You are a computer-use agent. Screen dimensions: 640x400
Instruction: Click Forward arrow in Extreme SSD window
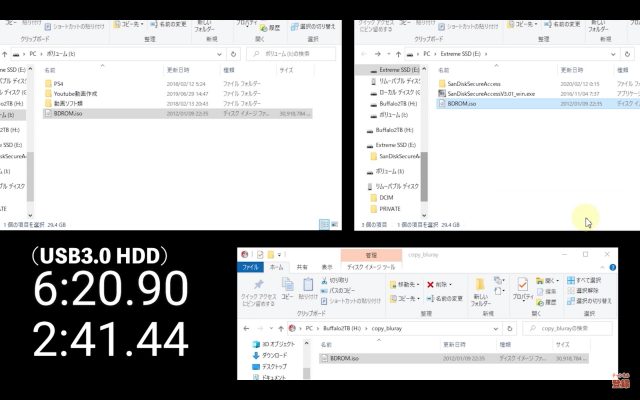pyautogui.click(x=378, y=54)
